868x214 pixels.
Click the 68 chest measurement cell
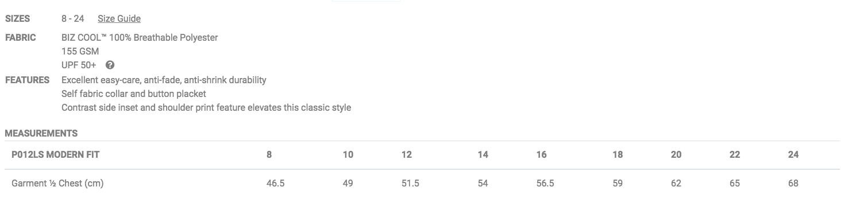point(793,184)
